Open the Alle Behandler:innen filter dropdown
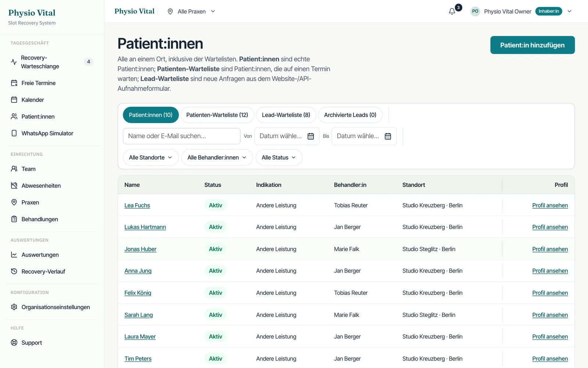This screenshot has width=588, height=368. (217, 158)
